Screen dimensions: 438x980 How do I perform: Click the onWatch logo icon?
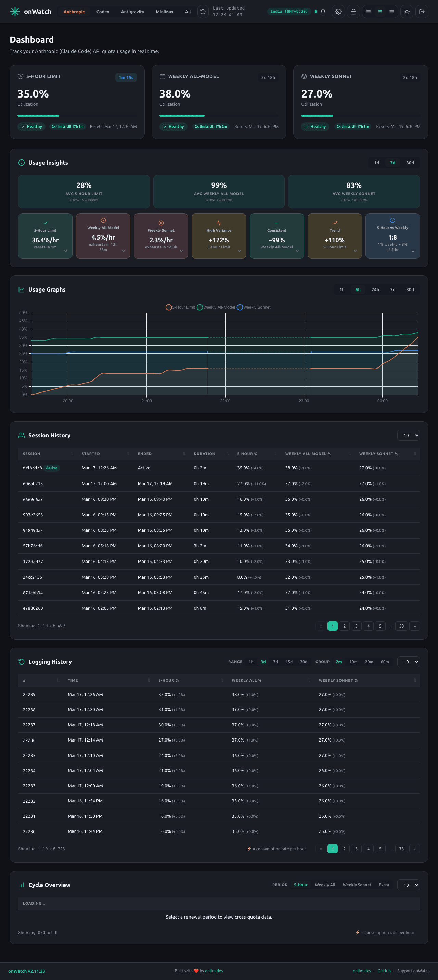pos(15,11)
